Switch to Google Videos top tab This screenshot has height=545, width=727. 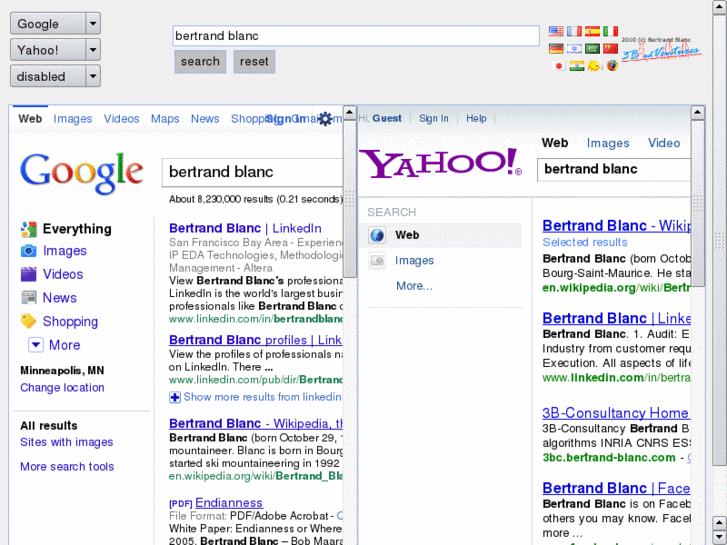click(x=121, y=119)
